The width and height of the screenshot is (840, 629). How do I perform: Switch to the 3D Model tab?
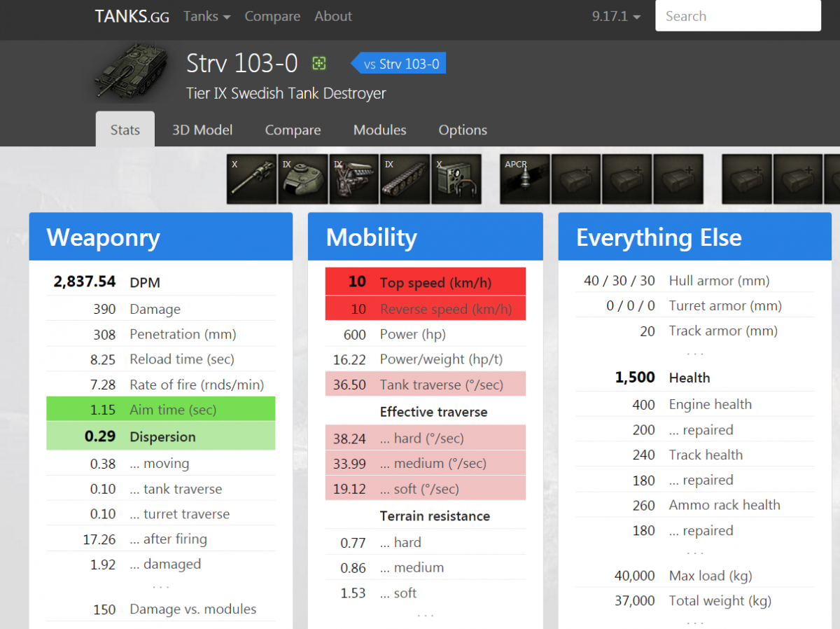pyautogui.click(x=202, y=130)
